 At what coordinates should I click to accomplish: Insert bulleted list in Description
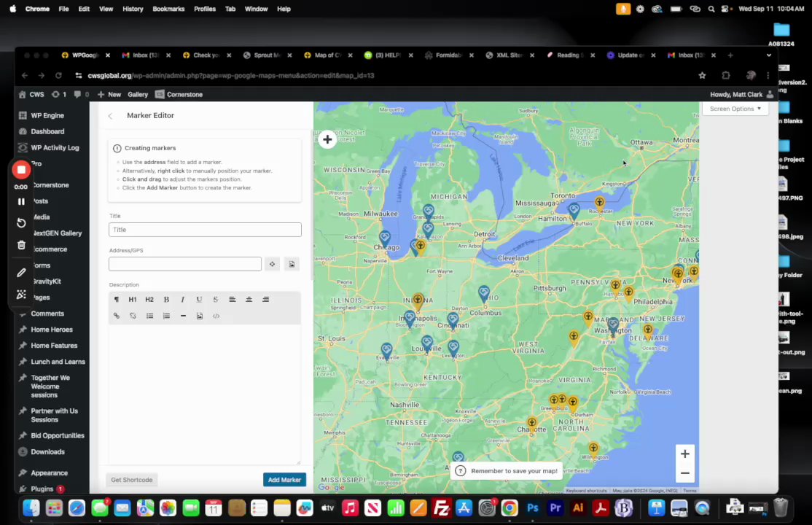[x=149, y=316]
